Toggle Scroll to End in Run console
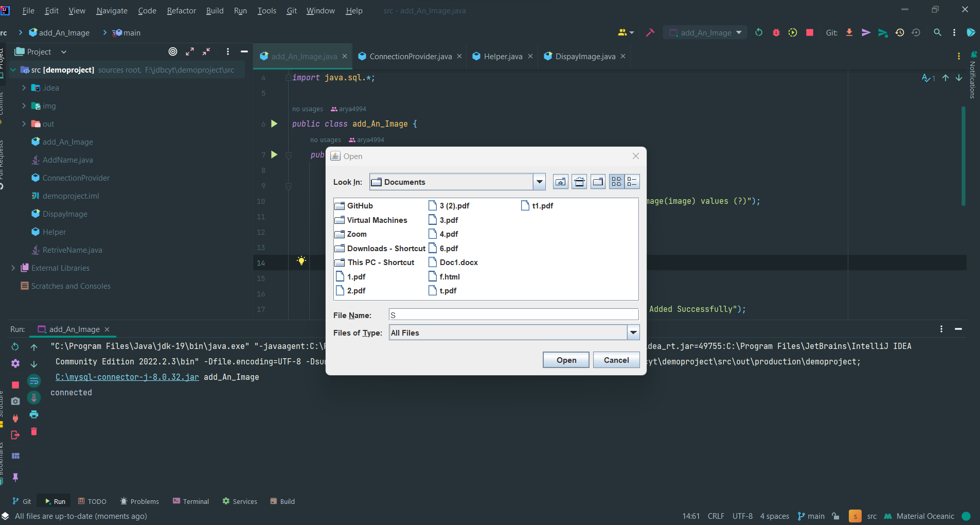The width and height of the screenshot is (980, 525). (x=34, y=397)
